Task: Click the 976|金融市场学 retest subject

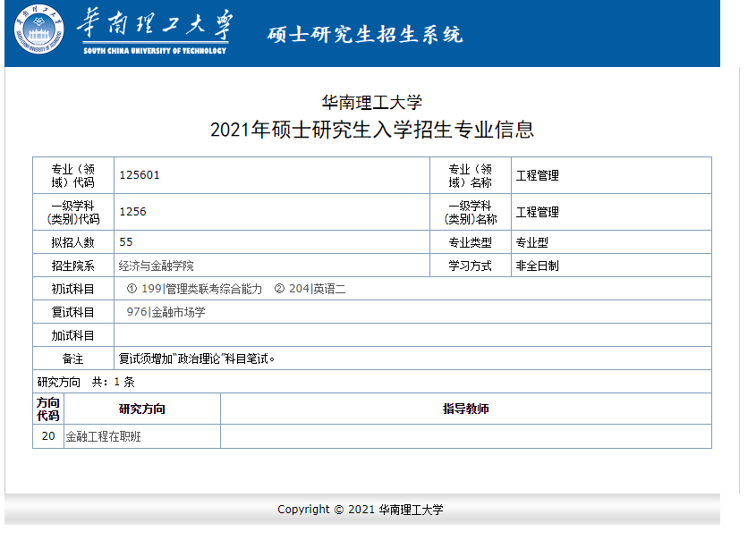Action: [166, 312]
